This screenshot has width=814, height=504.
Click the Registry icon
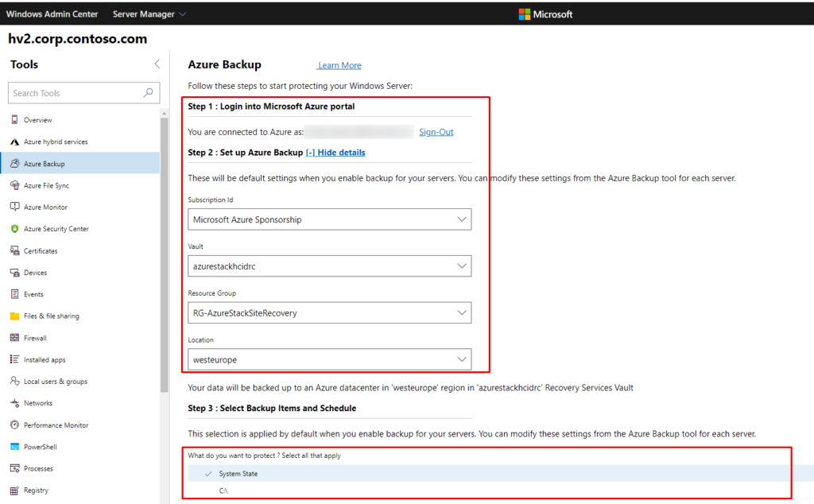(14, 490)
